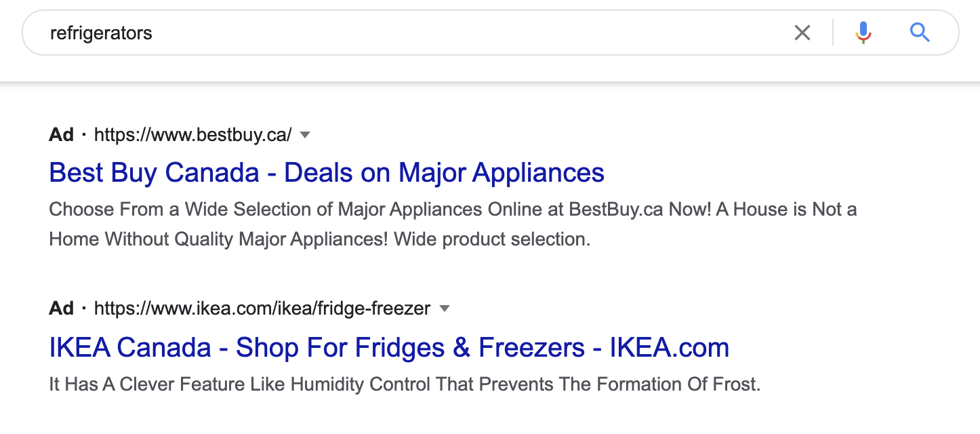
Task: Clear the search query with the X icon
Action: click(802, 33)
